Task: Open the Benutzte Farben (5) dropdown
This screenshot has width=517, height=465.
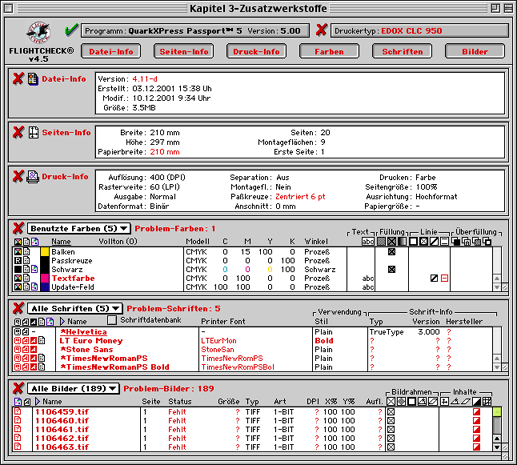Action: [79, 228]
